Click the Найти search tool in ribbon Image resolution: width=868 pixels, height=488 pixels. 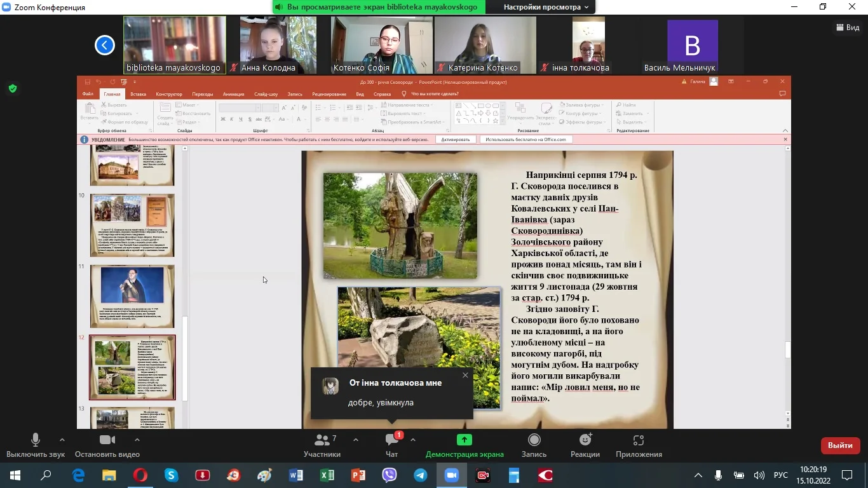pos(625,105)
